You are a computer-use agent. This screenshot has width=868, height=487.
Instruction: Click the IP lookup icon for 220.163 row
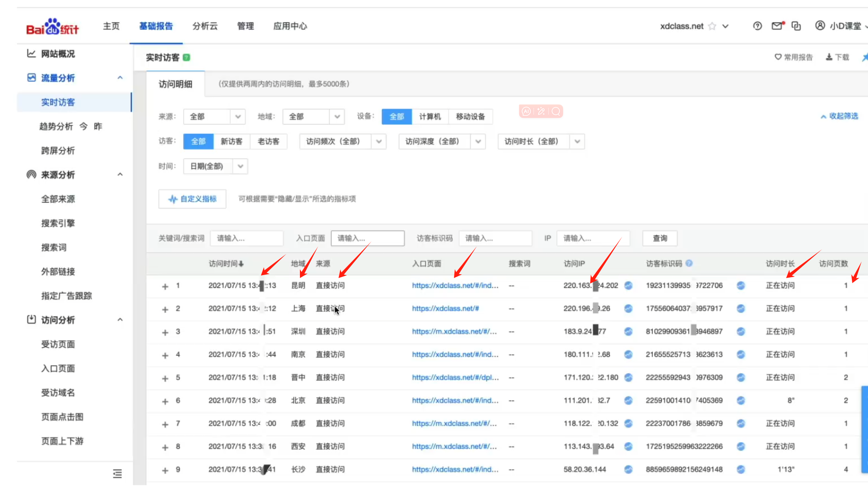pyautogui.click(x=628, y=286)
